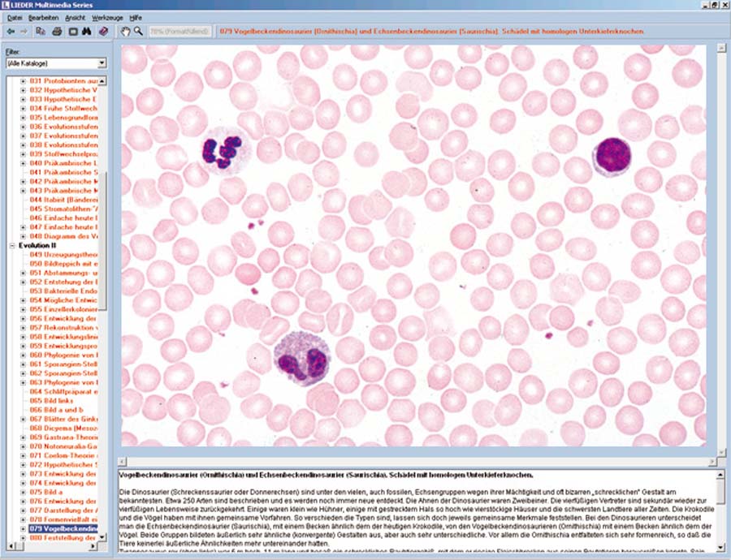Select the hand pan tool

pos(125,31)
